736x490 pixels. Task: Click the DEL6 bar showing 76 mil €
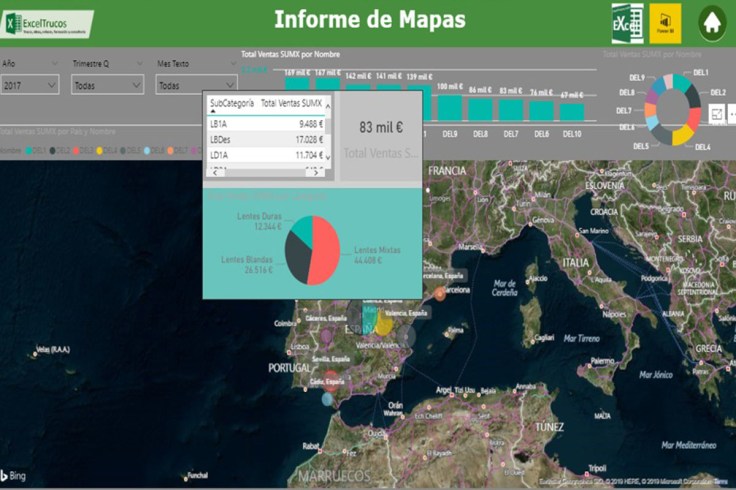click(541, 111)
